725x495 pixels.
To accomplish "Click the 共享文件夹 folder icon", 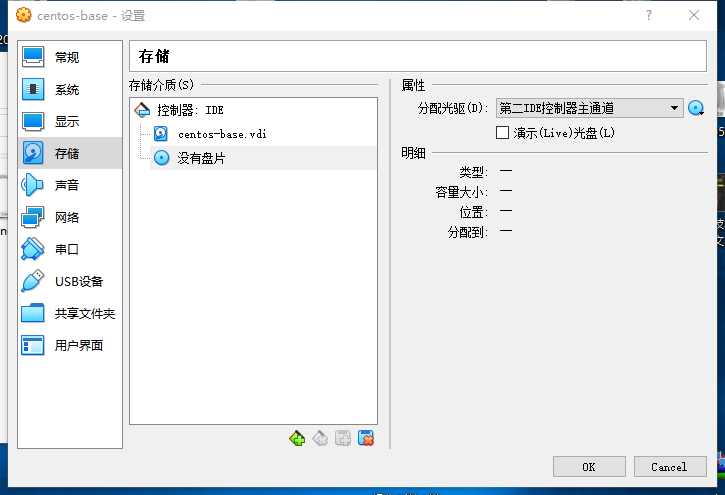I will tap(33, 313).
